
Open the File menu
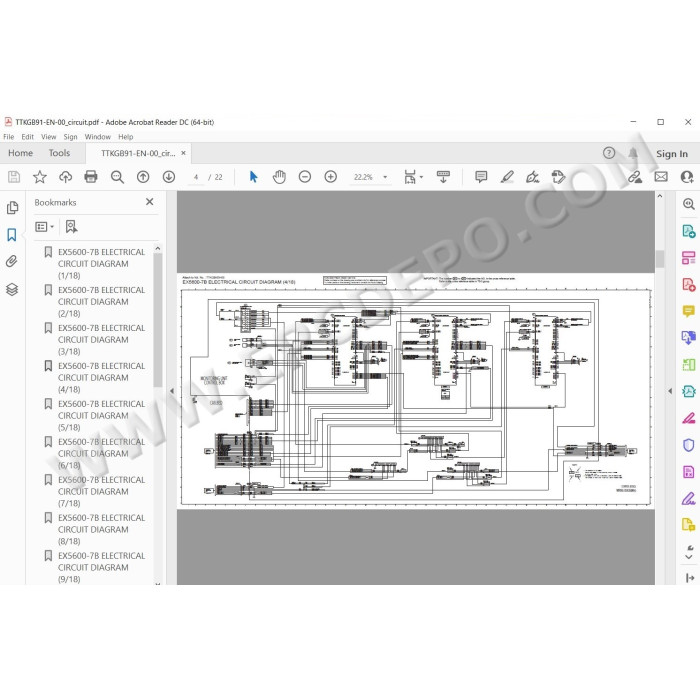8,137
